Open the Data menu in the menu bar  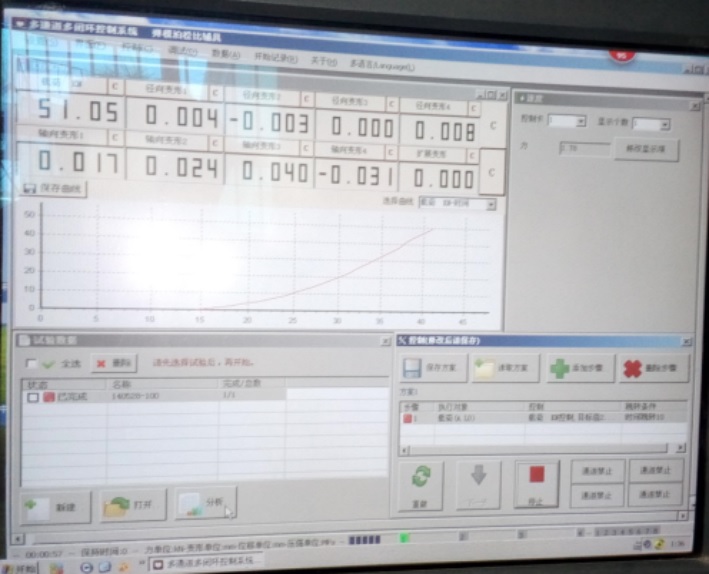(x=226, y=55)
